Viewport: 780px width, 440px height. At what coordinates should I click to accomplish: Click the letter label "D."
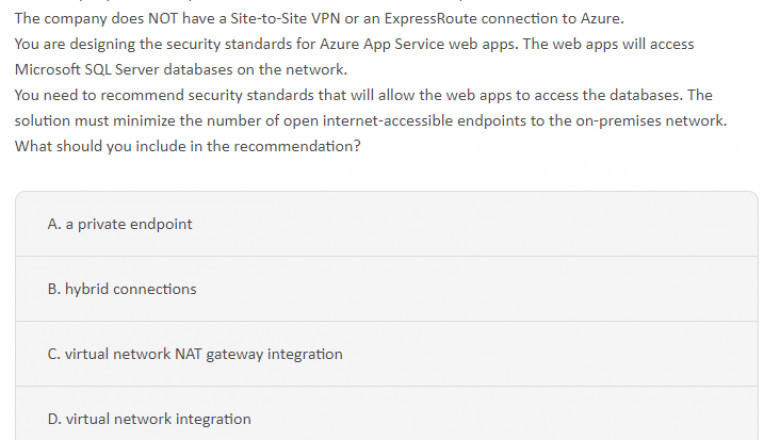(55, 419)
